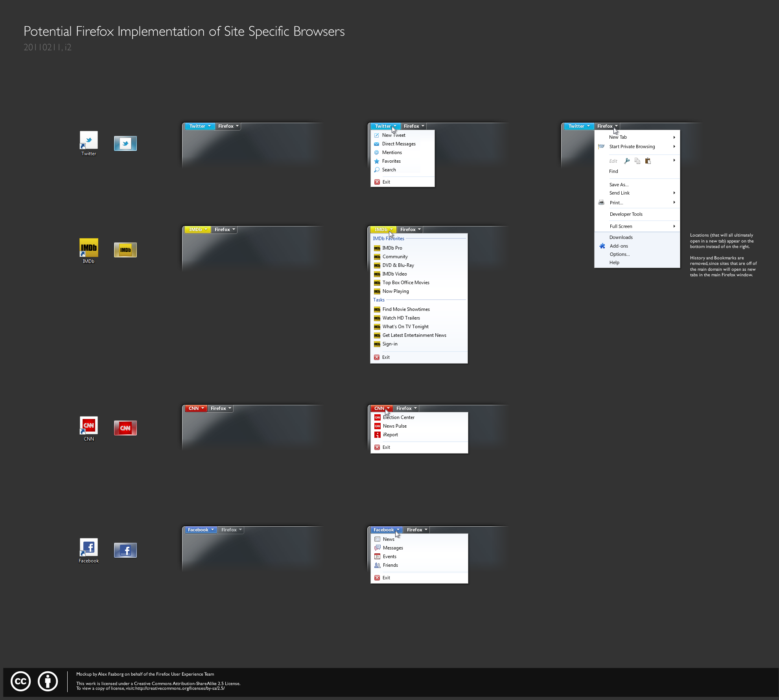
Task: Click Exit in the Facebook menu
Action: click(386, 577)
